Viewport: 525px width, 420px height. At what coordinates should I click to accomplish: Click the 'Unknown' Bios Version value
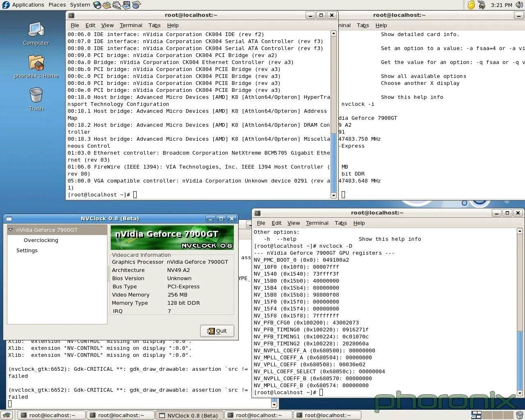179,278
